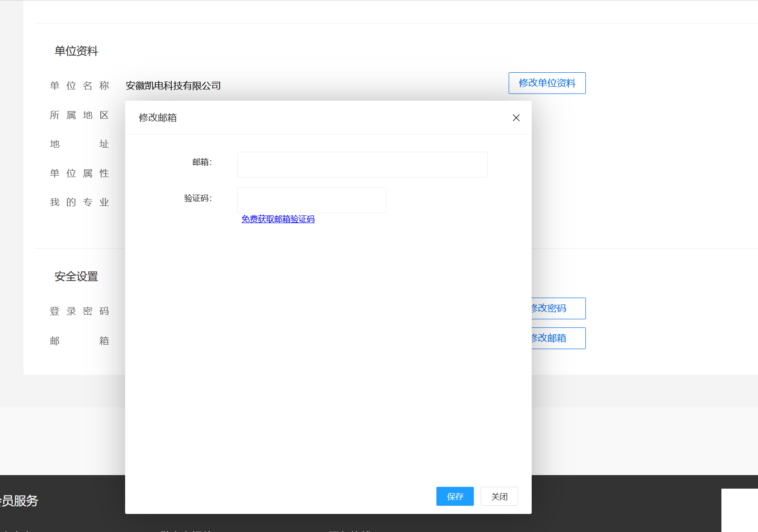Viewport: 758px width, 532px height.
Task: Click the 修改密码 button behind the dialog
Action: point(558,308)
